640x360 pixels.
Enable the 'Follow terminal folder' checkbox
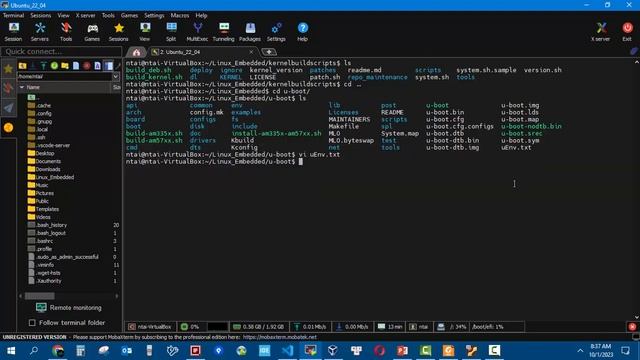click(x=32, y=323)
